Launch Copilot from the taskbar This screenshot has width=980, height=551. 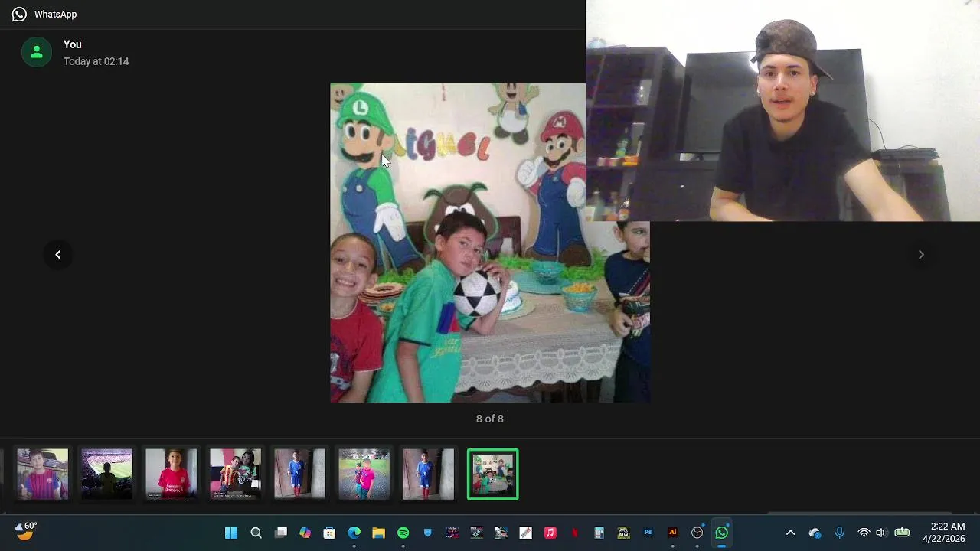tap(305, 533)
